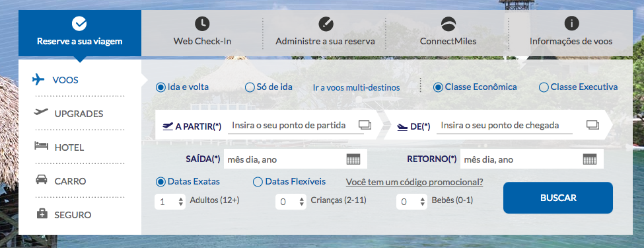Choose Classe Executiva option
This screenshot has width=644, height=248.
pos(544,87)
